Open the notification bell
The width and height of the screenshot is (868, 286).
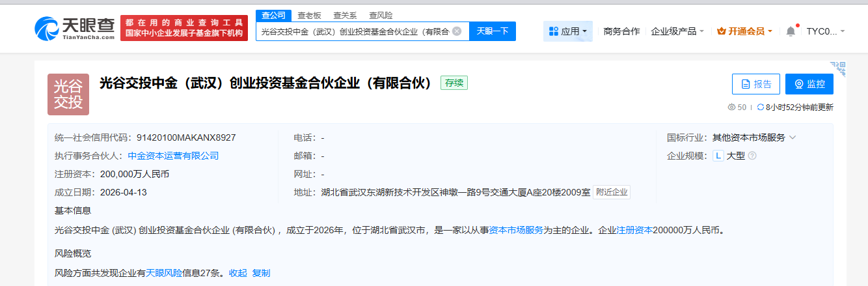[791, 31]
